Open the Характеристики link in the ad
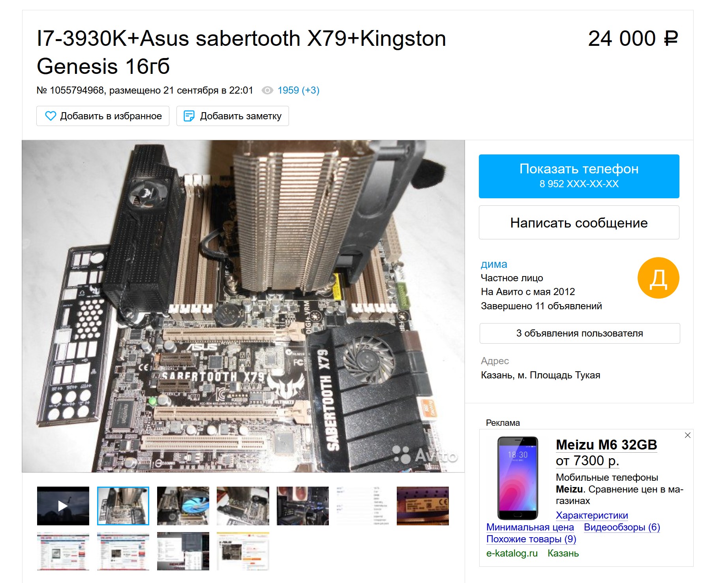This screenshot has width=728, height=583. point(592,515)
